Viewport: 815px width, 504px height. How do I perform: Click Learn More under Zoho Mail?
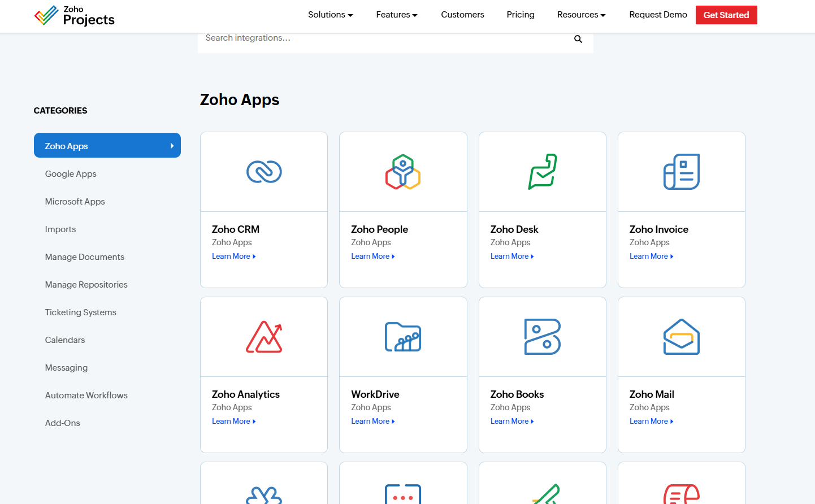pyautogui.click(x=652, y=422)
